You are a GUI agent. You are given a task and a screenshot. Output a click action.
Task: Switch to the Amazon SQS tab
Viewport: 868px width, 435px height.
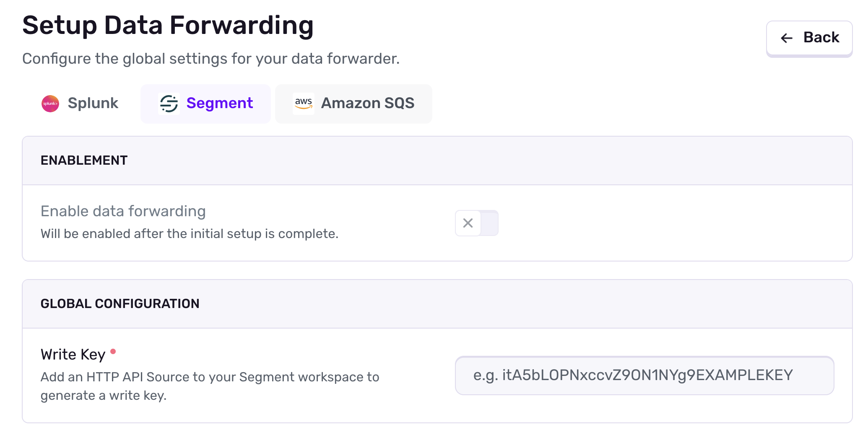click(353, 103)
